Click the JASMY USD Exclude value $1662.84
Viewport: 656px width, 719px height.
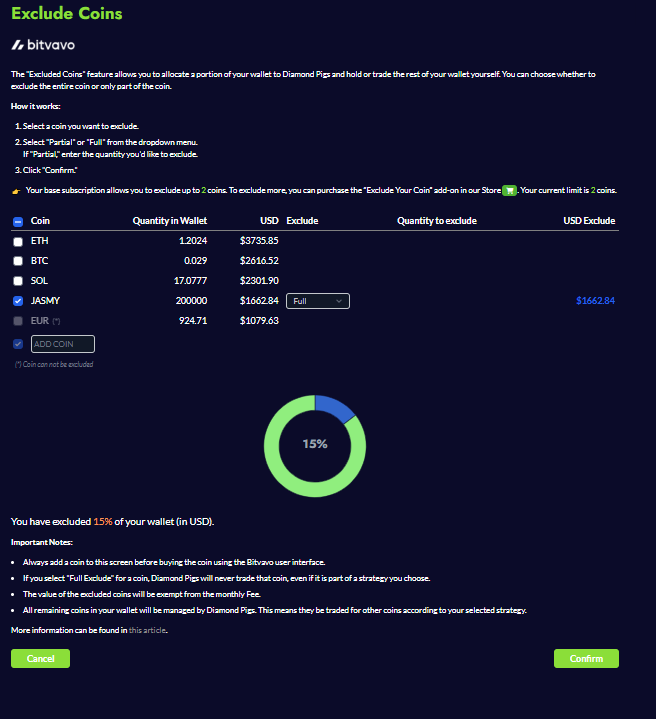[595, 301]
